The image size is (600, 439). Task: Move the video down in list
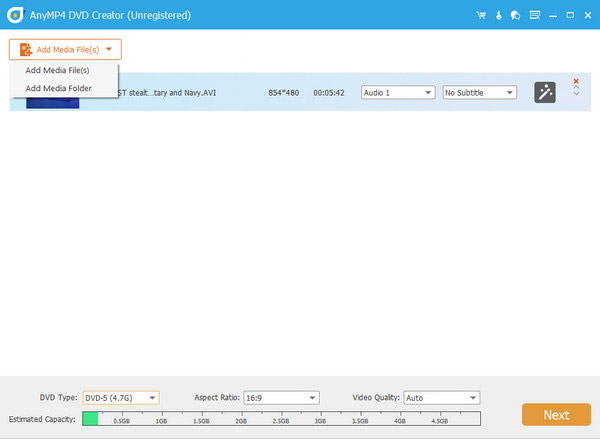click(x=576, y=93)
